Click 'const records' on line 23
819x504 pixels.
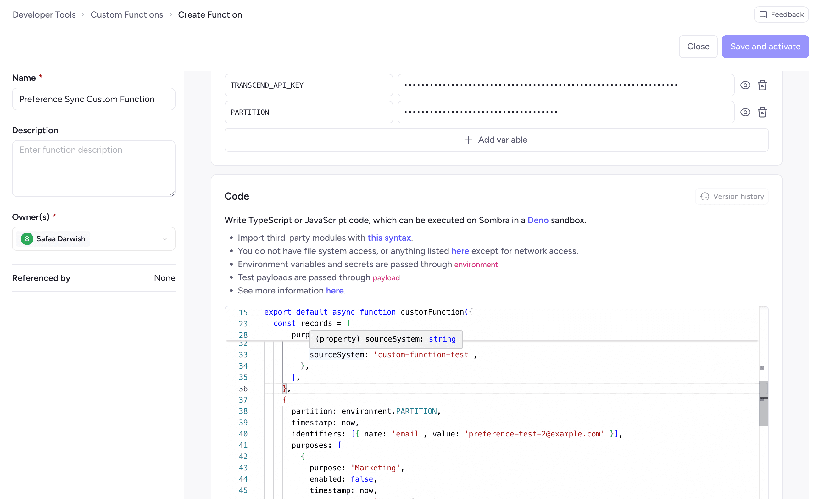click(303, 323)
